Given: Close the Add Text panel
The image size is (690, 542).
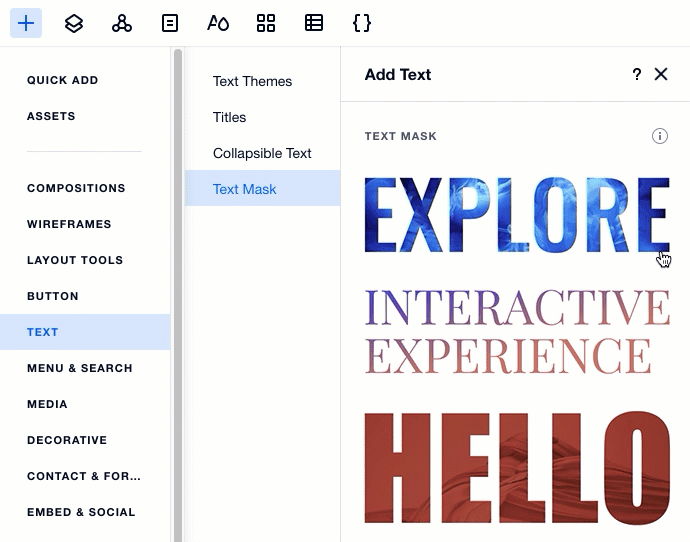Looking at the screenshot, I should [661, 74].
